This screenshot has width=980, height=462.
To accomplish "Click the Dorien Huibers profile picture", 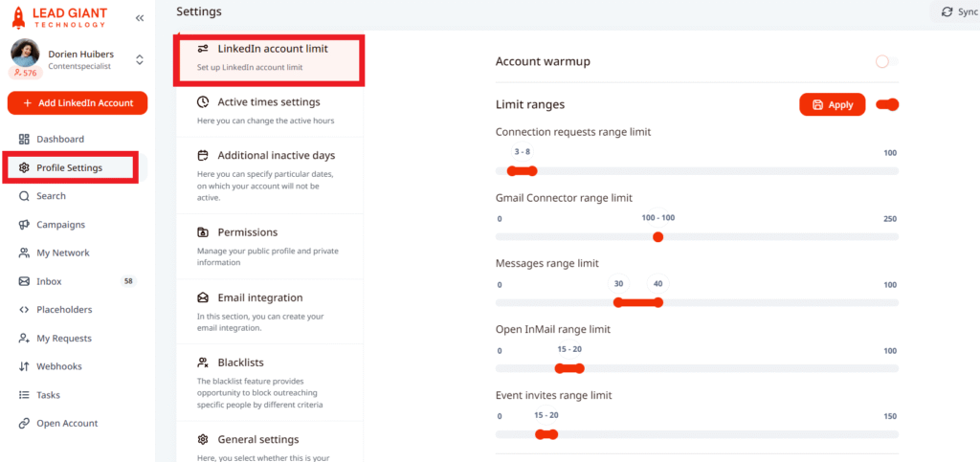I will pyautogui.click(x=26, y=54).
